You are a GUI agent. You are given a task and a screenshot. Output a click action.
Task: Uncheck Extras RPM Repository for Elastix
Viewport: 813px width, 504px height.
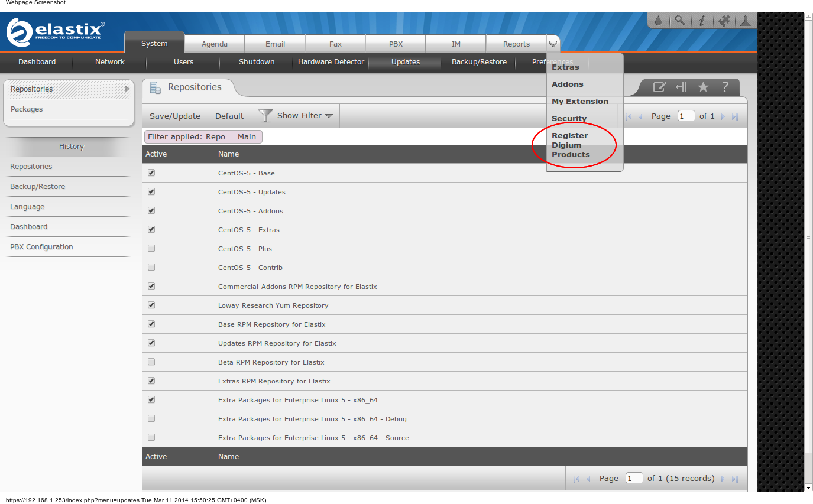(x=151, y=381)
